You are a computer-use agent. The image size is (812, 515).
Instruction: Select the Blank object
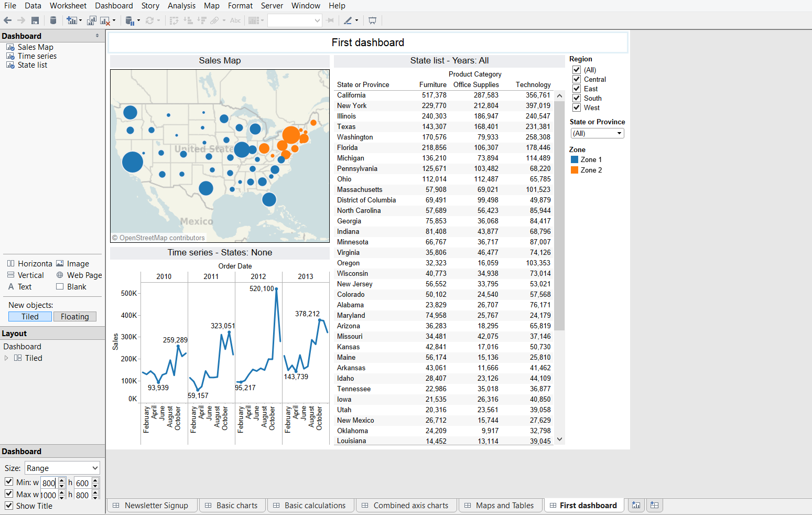point(71,287)
